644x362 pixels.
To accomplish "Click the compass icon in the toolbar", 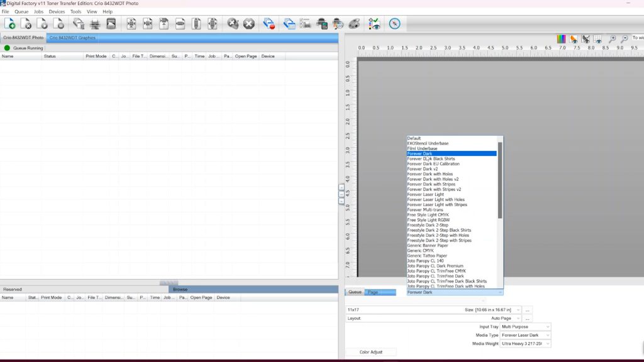I will 394,24.
